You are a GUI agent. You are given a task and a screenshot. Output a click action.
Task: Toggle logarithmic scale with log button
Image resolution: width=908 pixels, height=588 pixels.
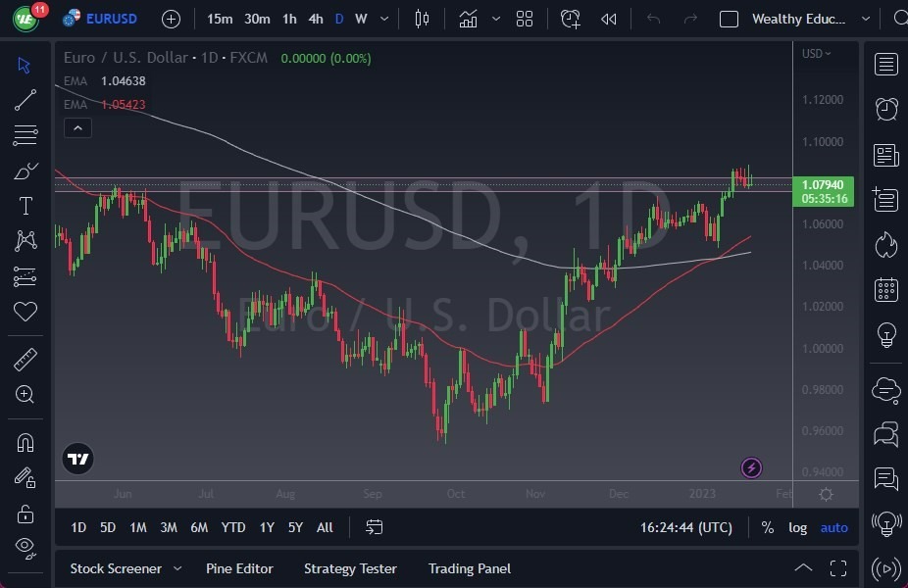point(798,527)
